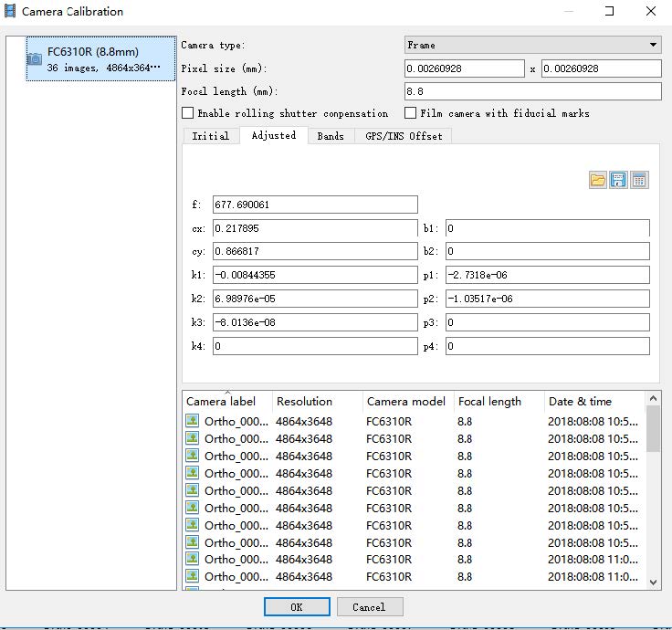
Task: Maximize the Camera Calibration window
Action: click(609, 12)
